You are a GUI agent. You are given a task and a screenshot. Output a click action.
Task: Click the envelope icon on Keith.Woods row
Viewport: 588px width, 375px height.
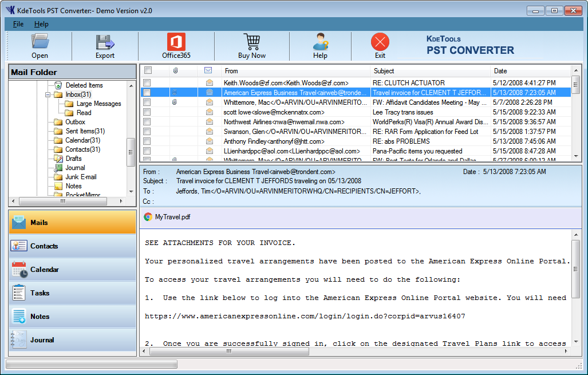click(x=209, y=82)
